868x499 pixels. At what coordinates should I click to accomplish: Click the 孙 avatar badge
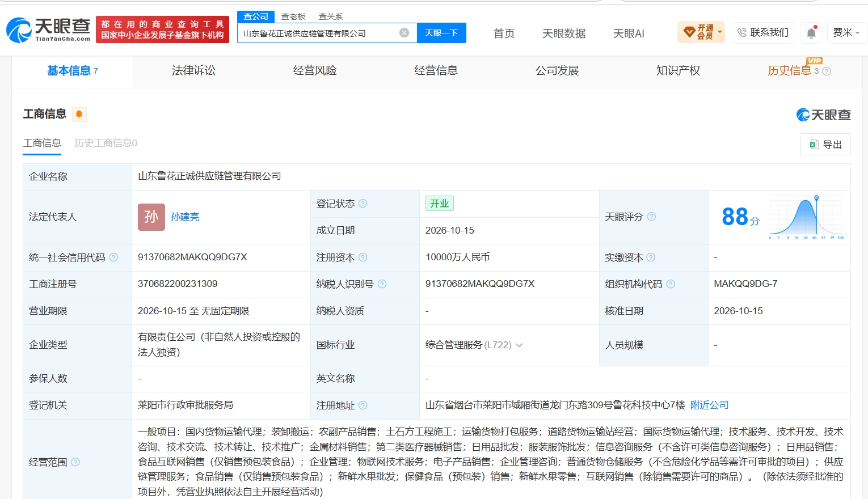pos(151,217)
